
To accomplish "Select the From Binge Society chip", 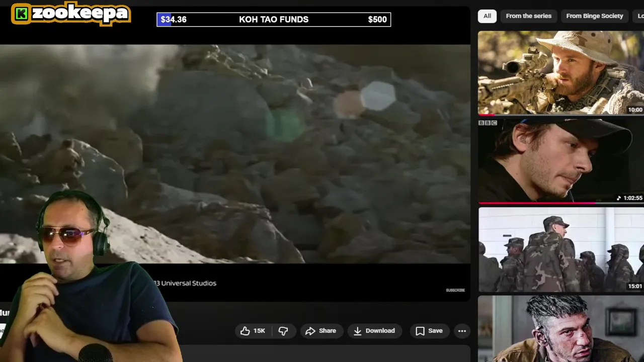I will [x=594, y=16].
